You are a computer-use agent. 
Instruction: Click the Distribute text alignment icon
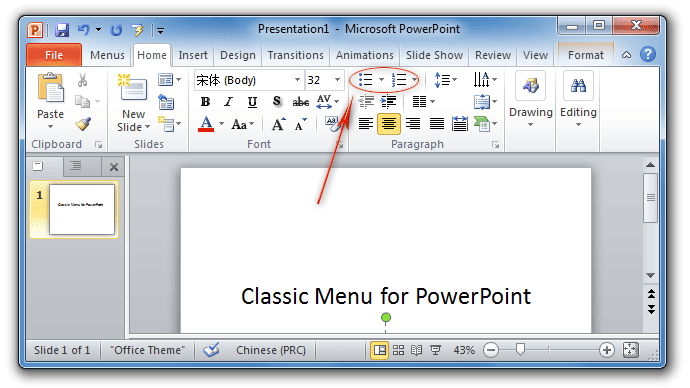pos(460,124)
